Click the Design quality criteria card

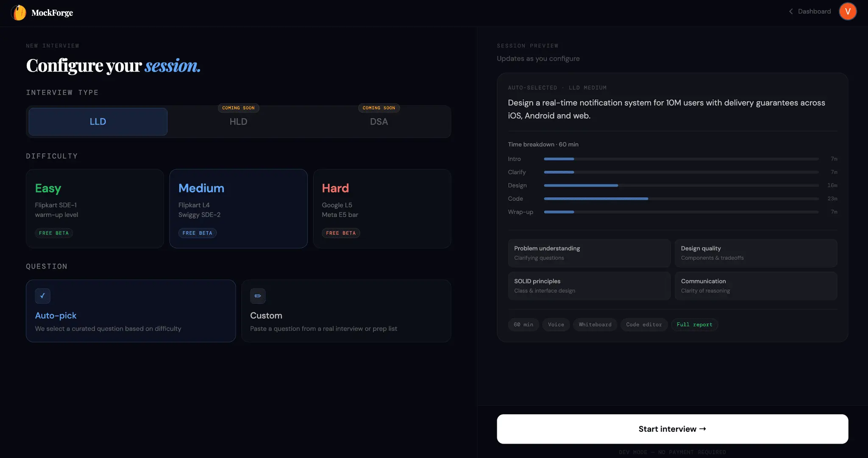point(756,253)
